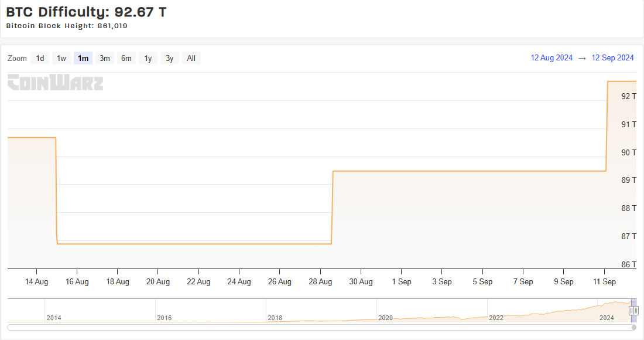Click the difficulty line at 28 Aug jump
Screen dimensions: 644x340
tap(332, 205)
